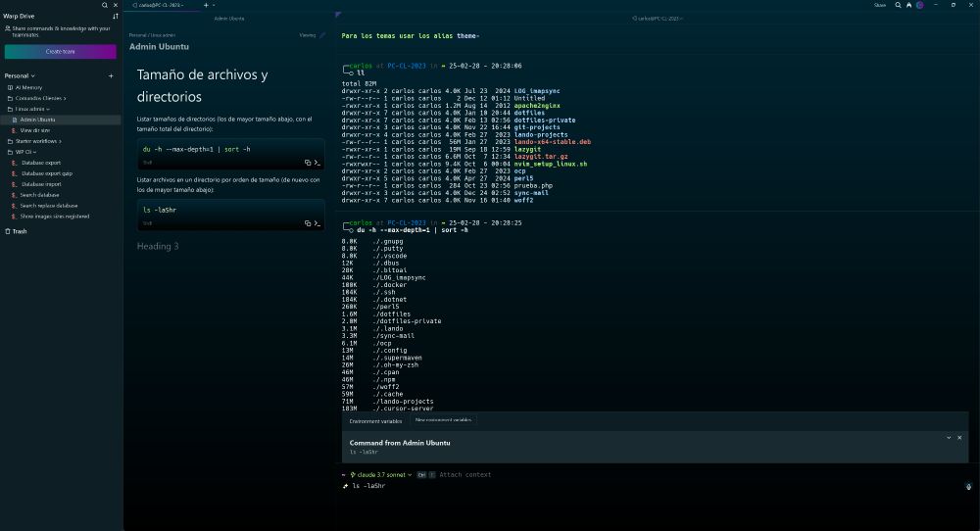Viewport: 980px width, 531px height.
Task: Click the du -h command code block
Action: (x=230, y=154)
